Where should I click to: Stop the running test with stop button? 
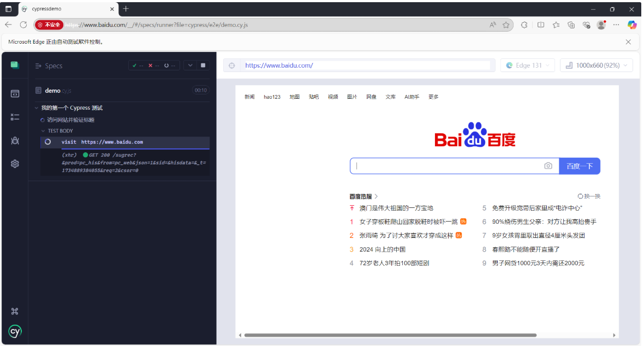coord(203,65)
